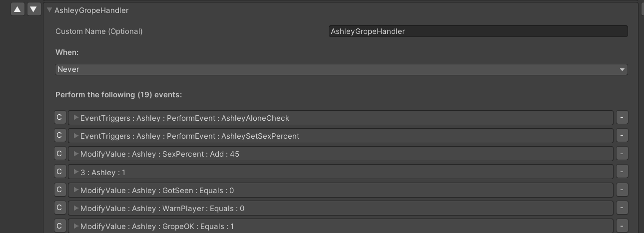Expand the '3 : Ashley : 1' event
This screenshot has height=233, width=644.
click(76, 172)
